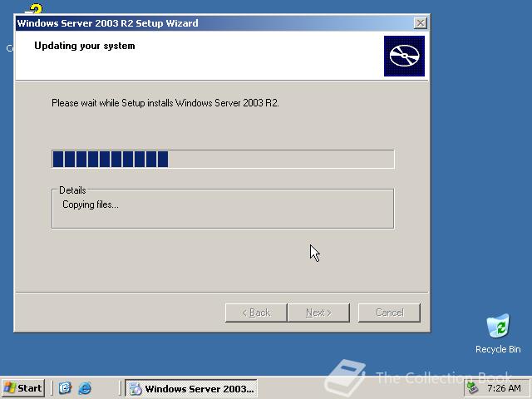The width and height of the screenshot is (532, 399).
Task: Click the setup CD disc icon
Action: (404, 56)
